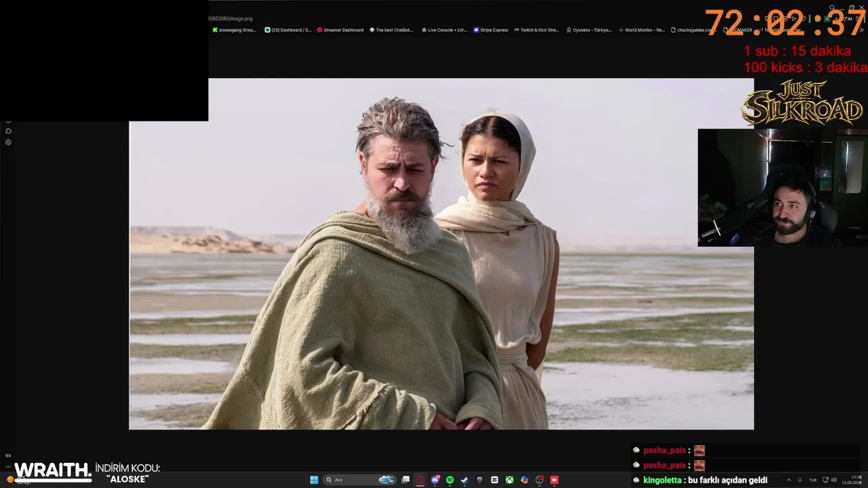Open the Live Console bookmark
The image size is (868, 488).
(x=444, y=30)
